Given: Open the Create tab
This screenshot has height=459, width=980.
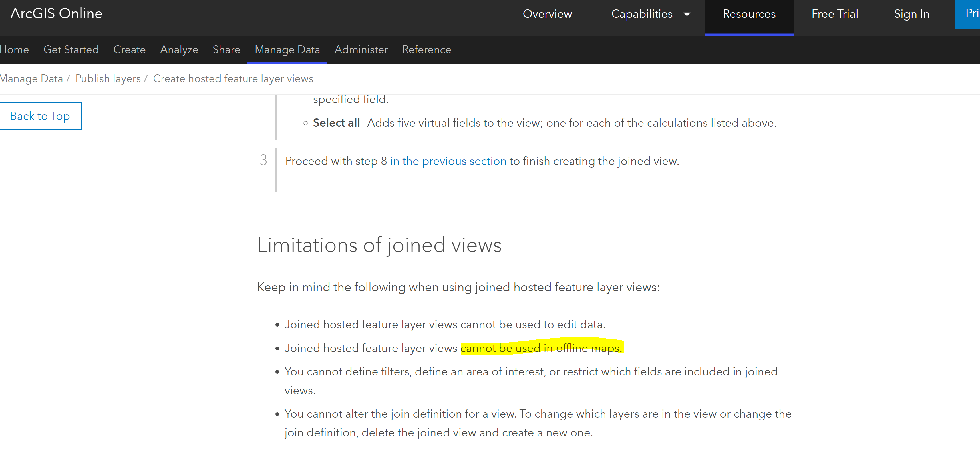Looking at the screenshot, I should (x=129, y=50).
